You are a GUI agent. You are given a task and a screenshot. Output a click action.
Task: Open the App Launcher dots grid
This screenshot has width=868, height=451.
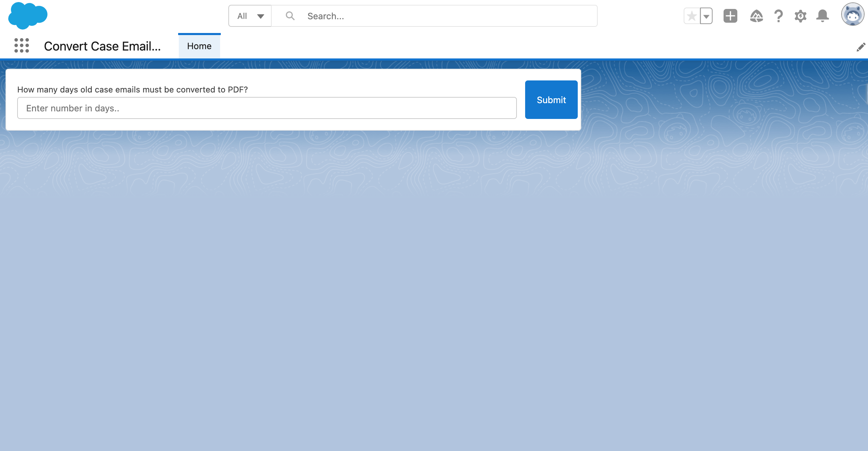[x=21, y=46]
